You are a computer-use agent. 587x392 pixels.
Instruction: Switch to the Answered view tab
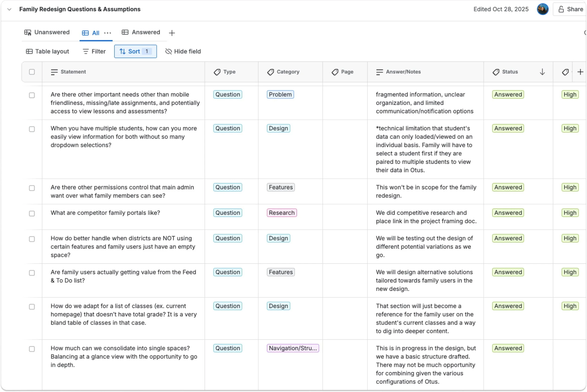(141, 32)
